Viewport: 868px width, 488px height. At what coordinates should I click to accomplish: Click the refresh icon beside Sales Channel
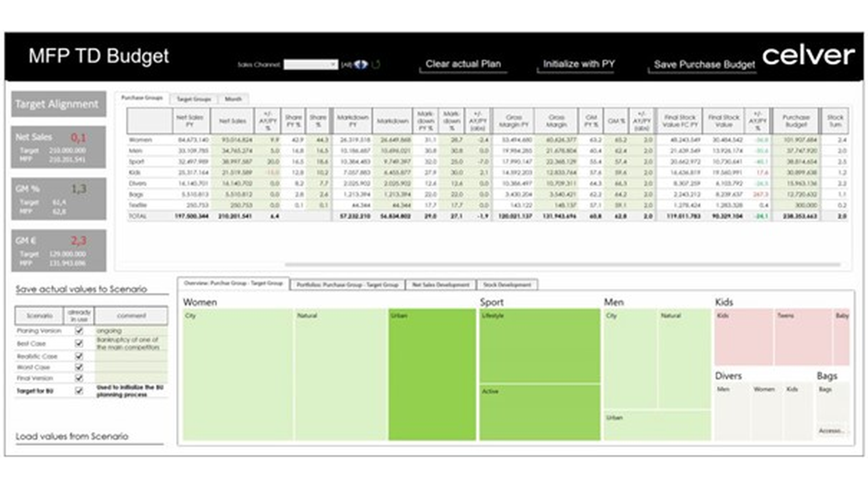point(376,65)
